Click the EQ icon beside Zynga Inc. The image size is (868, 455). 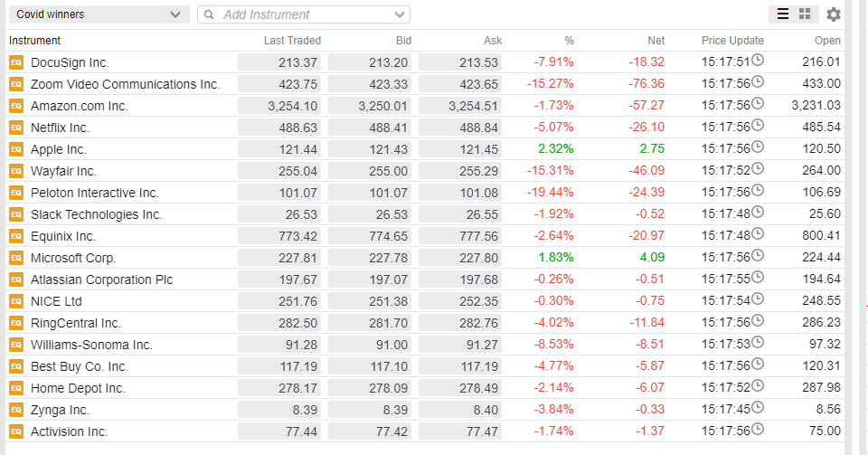(15, 410)
